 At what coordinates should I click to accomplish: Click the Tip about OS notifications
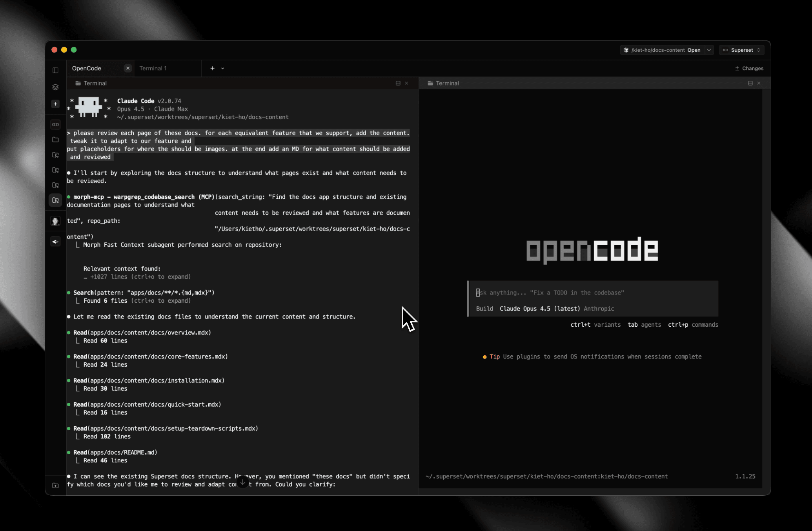tap(592, 356)
